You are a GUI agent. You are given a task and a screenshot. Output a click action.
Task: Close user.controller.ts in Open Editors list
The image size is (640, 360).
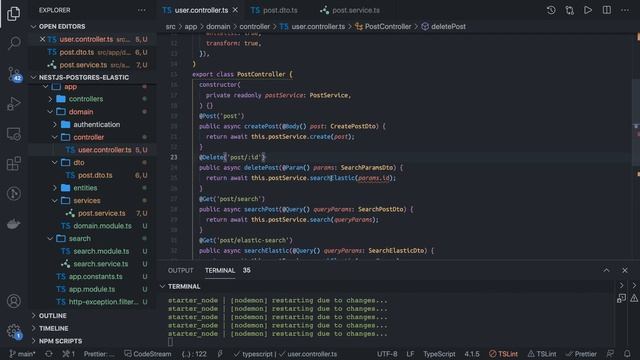pyautogui.click(x=42, y=39)
